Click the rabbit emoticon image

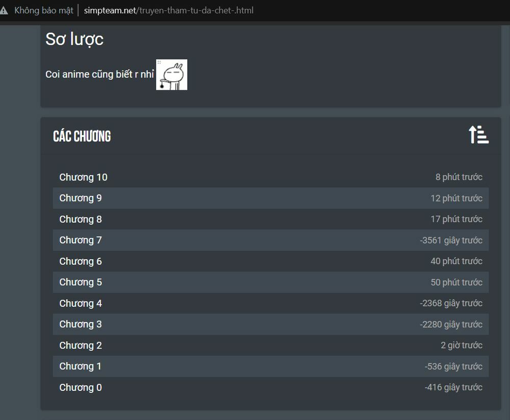click(x=171, y=75)
